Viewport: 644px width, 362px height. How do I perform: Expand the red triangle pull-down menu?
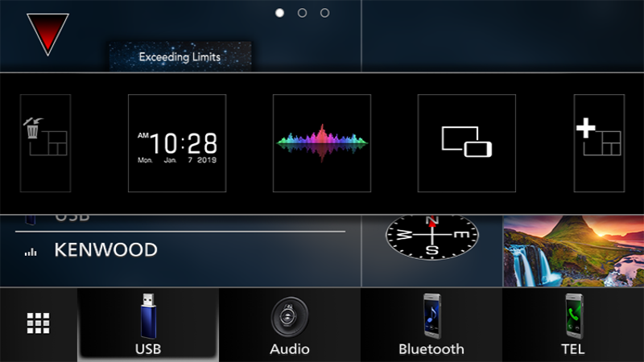[47, 32]
